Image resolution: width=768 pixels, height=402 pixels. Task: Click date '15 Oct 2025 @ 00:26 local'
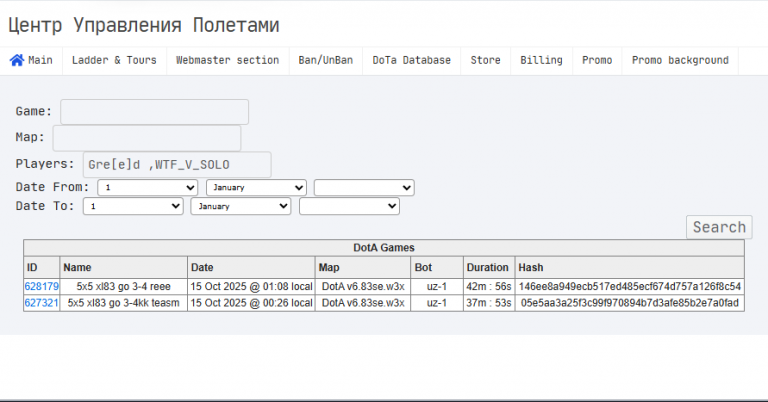tap(251, 303)
